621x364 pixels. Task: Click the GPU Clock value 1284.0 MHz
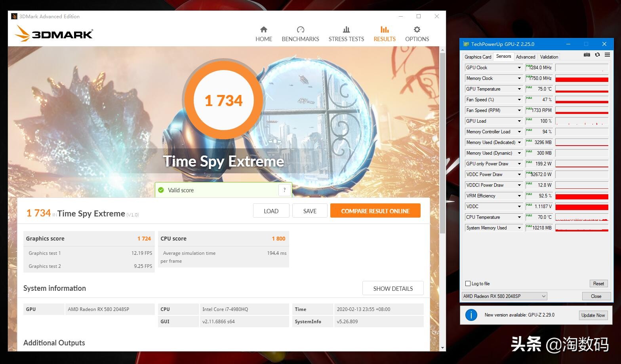[539, 68]
